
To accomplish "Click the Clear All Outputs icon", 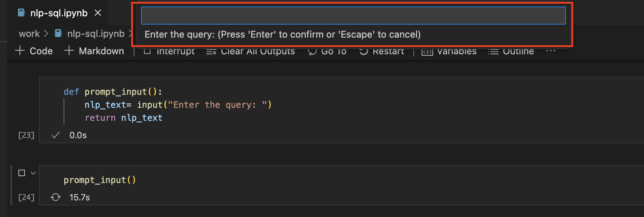I will coord(211,51).
